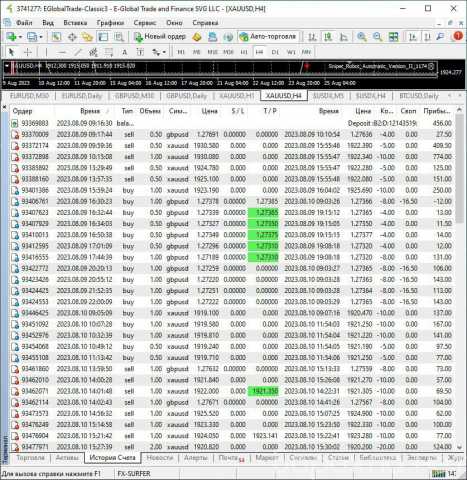467x480 pixels.
Task: Expand the Profiles dropdown arrow
Action: (x=41, y=37)
